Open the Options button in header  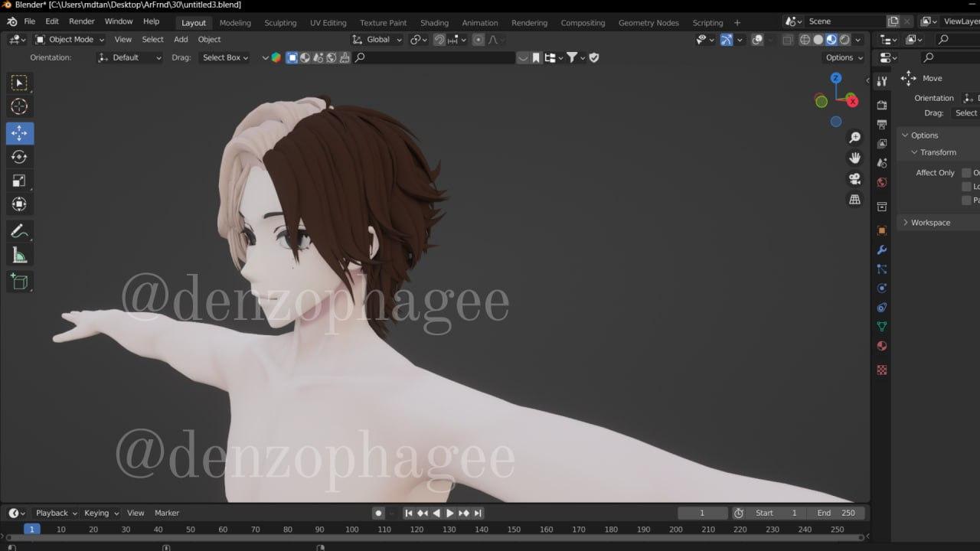tap(844, 57)
